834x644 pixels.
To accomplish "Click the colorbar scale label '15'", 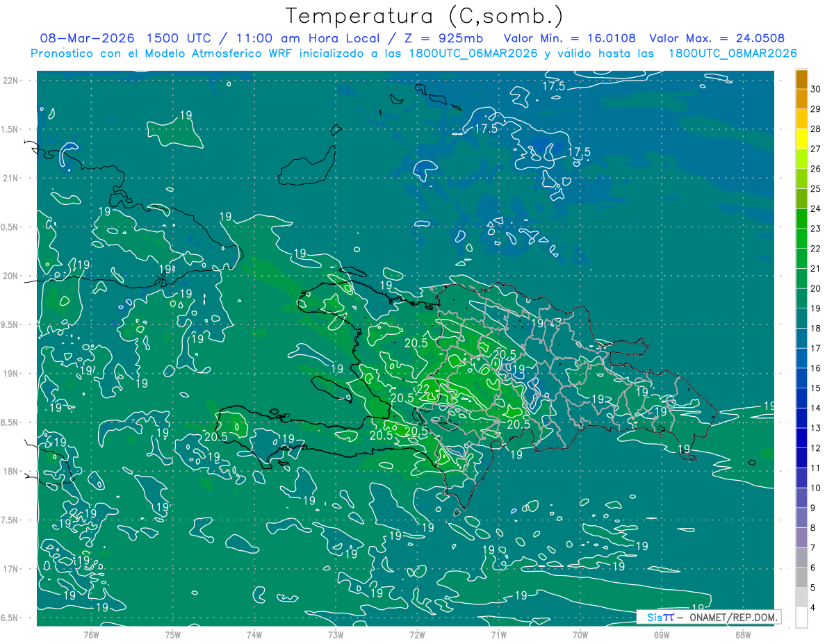I will click(815, 388).
